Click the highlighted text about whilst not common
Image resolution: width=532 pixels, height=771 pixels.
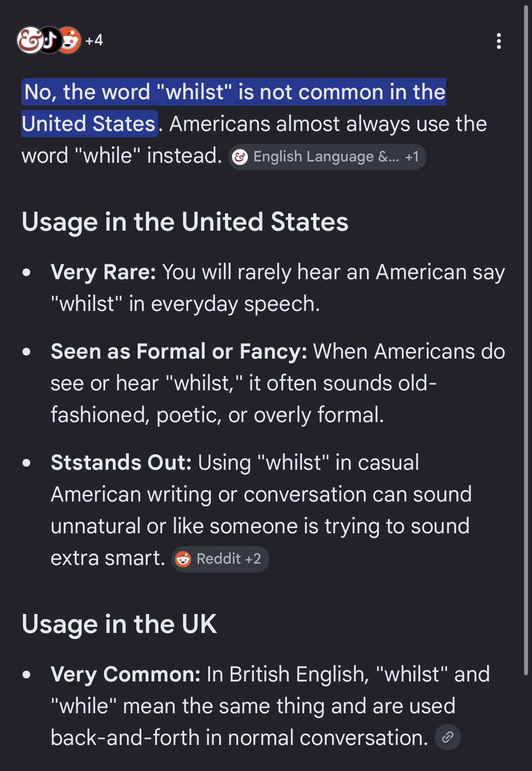click(x=234, y=108)
